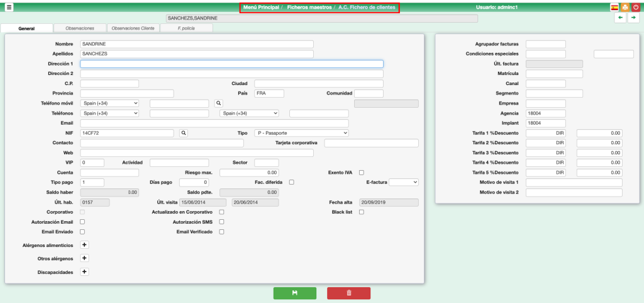Go to previous client with left arrow
Screen dimensions: 644x303
click(621, 18)
